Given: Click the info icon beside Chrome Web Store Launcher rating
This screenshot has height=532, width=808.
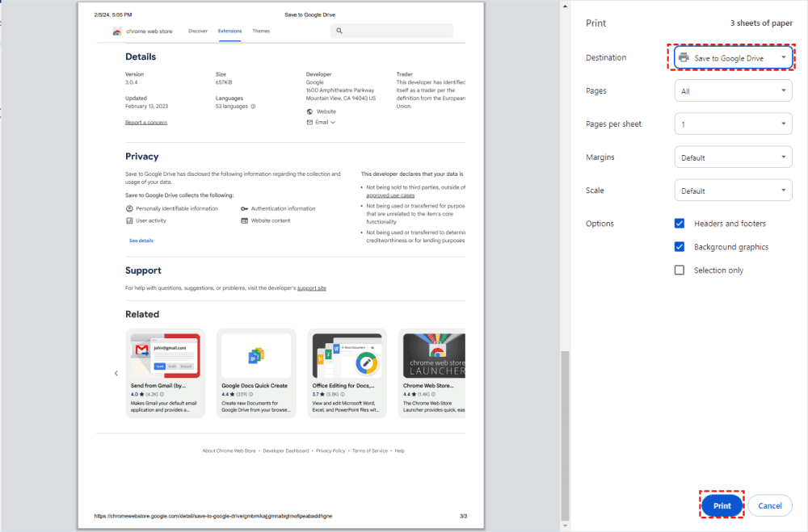Looking at the screenshot, I should (433, 395).
